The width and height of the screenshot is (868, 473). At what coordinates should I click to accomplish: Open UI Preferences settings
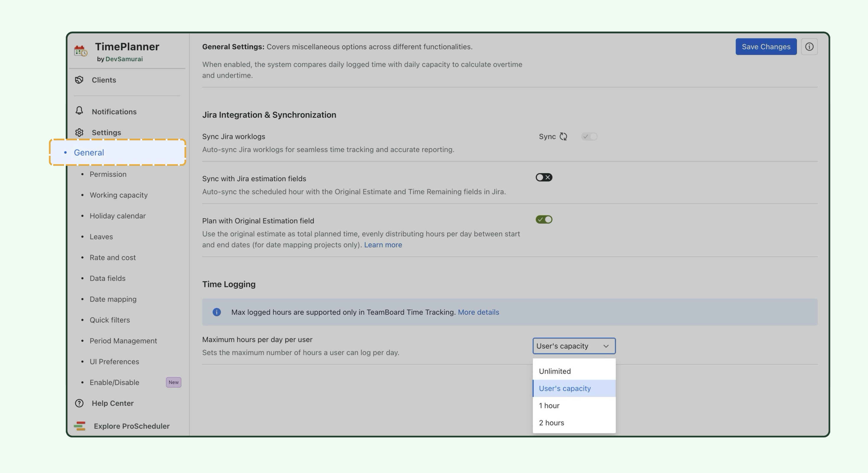click(114, 361)
